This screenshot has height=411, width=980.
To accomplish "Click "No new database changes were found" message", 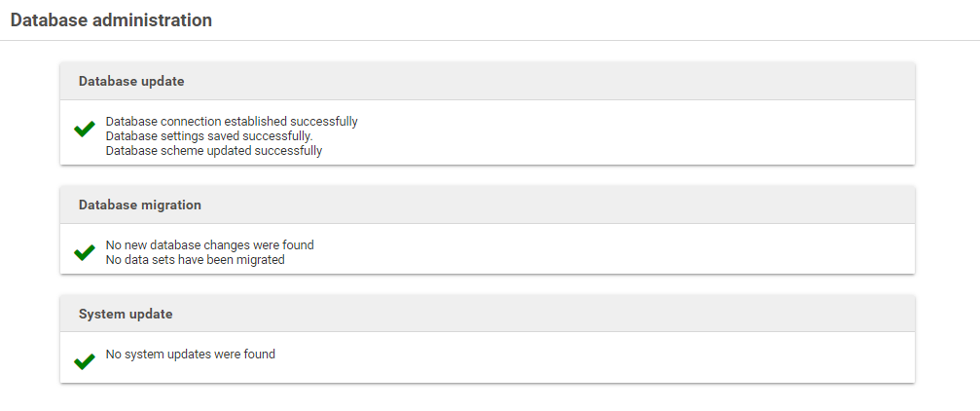I will click(209, 245).
